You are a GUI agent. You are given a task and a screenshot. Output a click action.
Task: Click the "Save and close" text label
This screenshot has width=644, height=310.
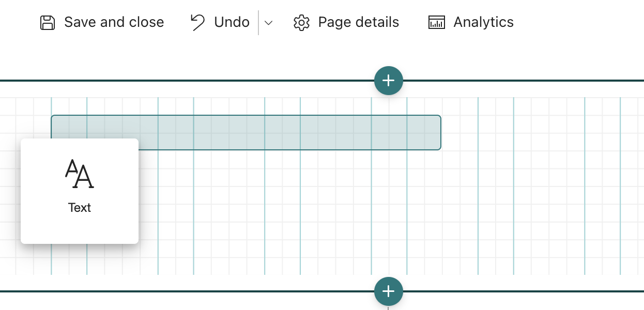114,22
